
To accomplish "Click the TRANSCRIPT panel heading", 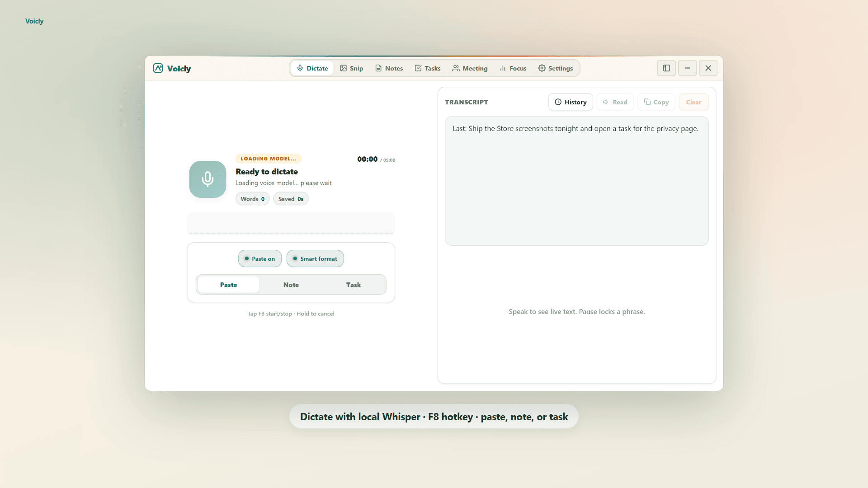I will click(467, 102).
